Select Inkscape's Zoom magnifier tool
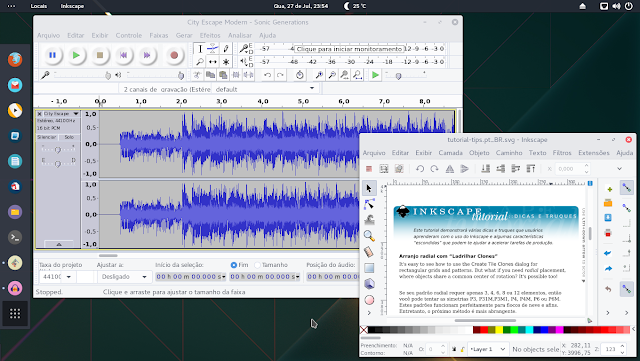The image size is (640, 361). (x=369, y=236)
